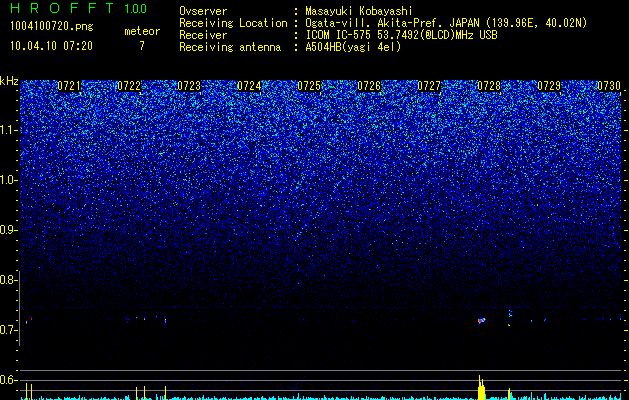Click the Receiving antenna label
The width and height of the screenshot is (629, 400).
coord(230,47)
